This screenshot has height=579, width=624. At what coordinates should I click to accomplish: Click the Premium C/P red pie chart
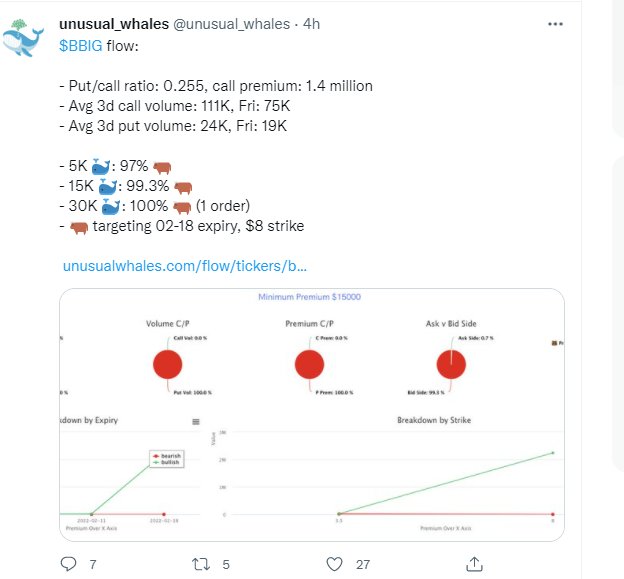pos(310,365)
